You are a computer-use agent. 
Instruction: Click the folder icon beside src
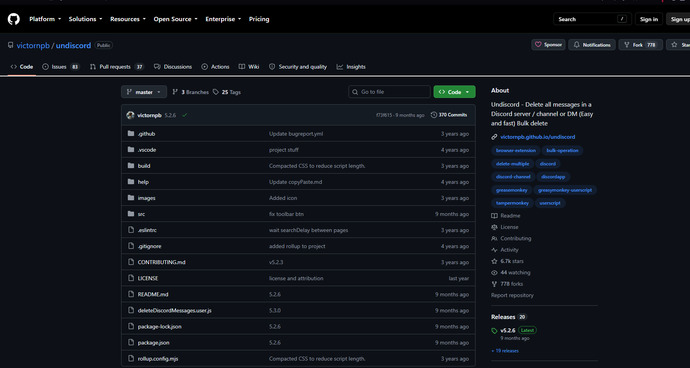[131, 214]
